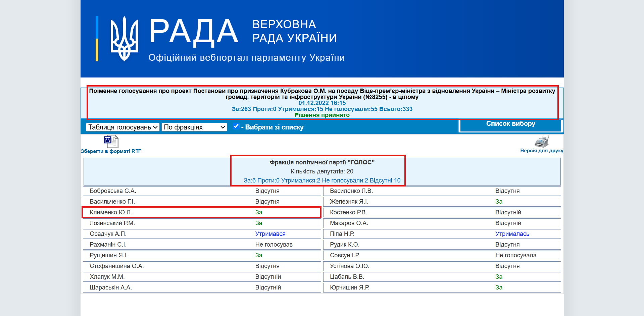Viewport: 644px width, 316px height.
Task: Click 'Зберегти в форматі RTF' link
Action: 111,151
